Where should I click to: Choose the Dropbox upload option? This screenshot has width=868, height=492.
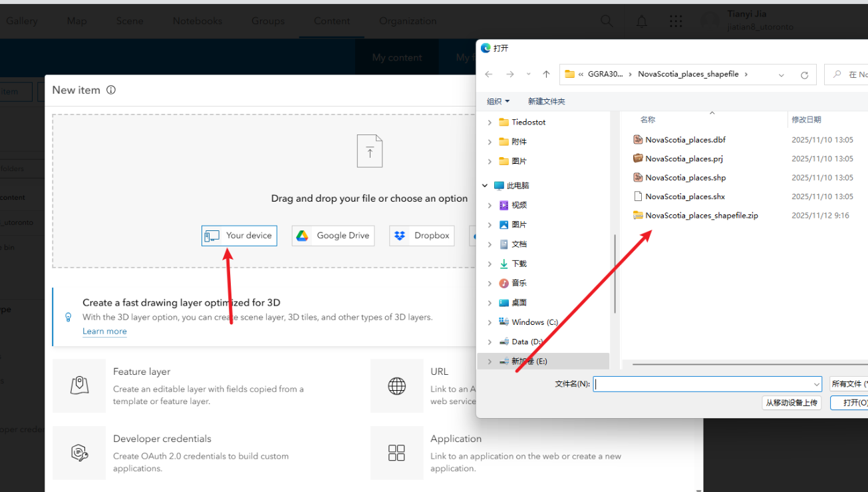tap(422, 236)
